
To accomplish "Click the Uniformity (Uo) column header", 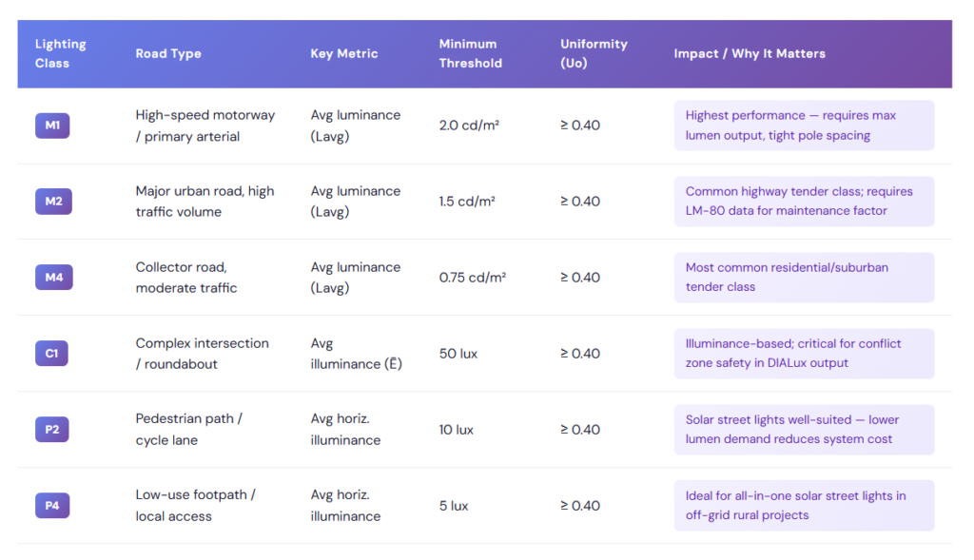I will click(x=594, y=53).
